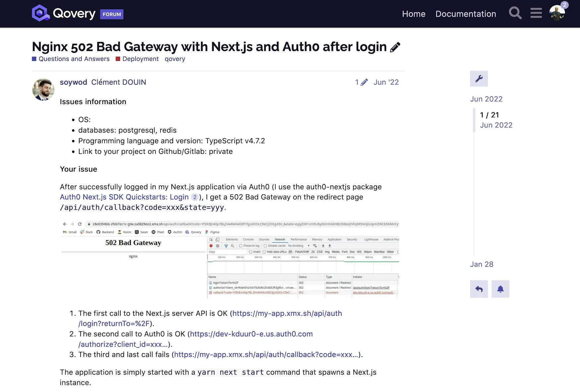Open the search magnifier icon
Screen dimensions: 580x392
pyautogui.click(x=515, y=13)
